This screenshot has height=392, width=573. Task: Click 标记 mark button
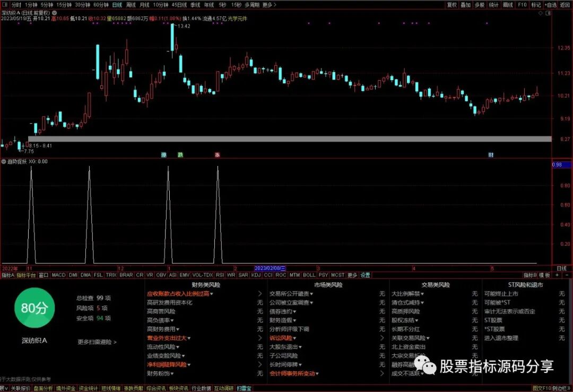pos(536,5)
